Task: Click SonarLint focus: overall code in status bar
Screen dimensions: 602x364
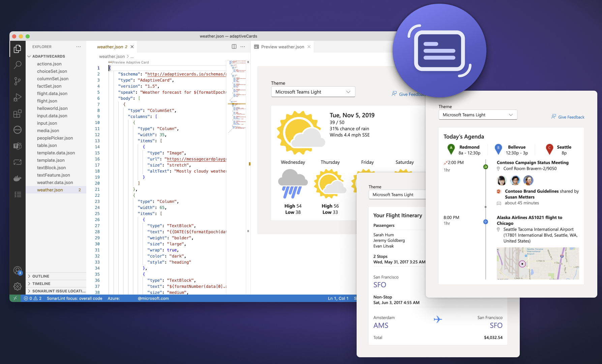Action: (74, 298)
